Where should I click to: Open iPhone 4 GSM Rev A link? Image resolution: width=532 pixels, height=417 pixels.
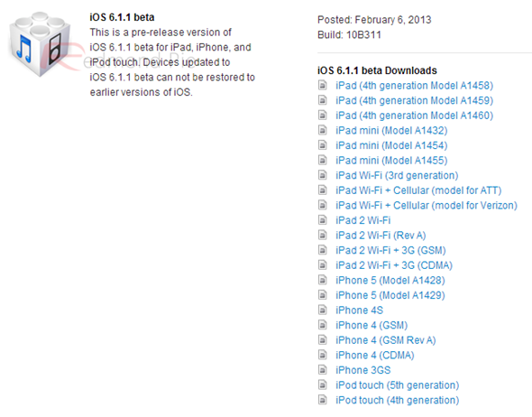click(386, 340)
